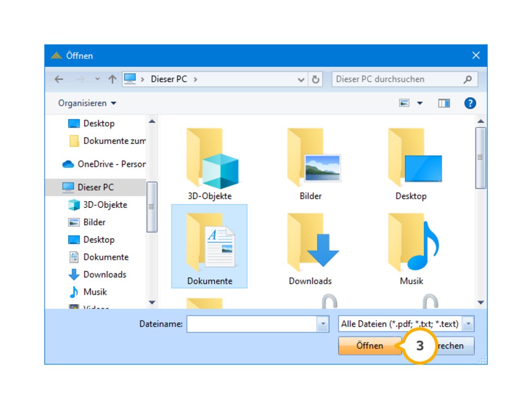The height and width of the screenshot is (409, 532).
Task: Go back using the left arrow
Action: [59, 79]
